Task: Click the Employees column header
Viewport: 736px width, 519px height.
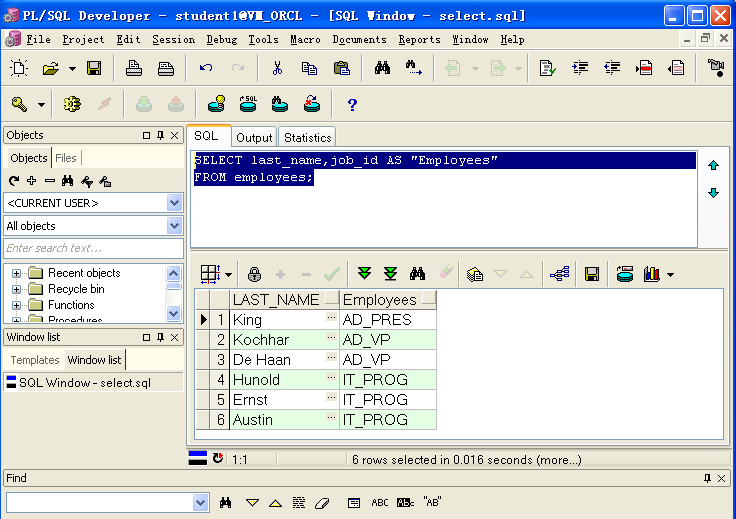Action: tap(388, 299)
